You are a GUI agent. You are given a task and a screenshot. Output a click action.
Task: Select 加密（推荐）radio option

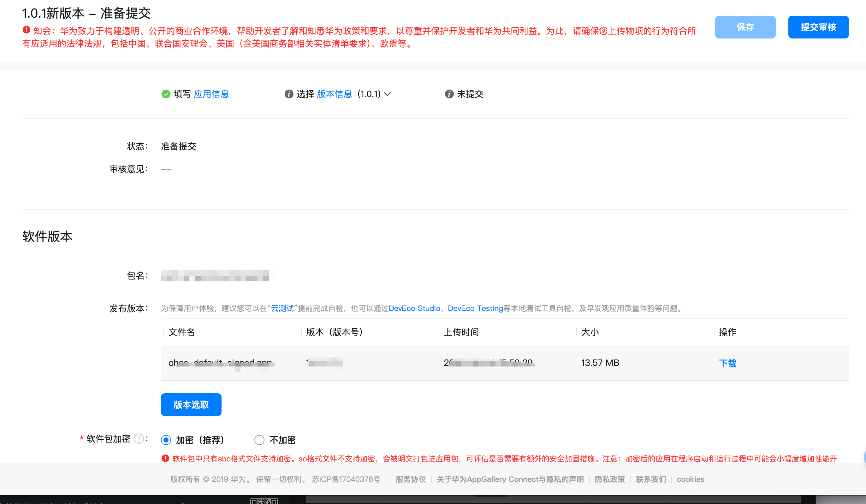[x=166, y=440]
